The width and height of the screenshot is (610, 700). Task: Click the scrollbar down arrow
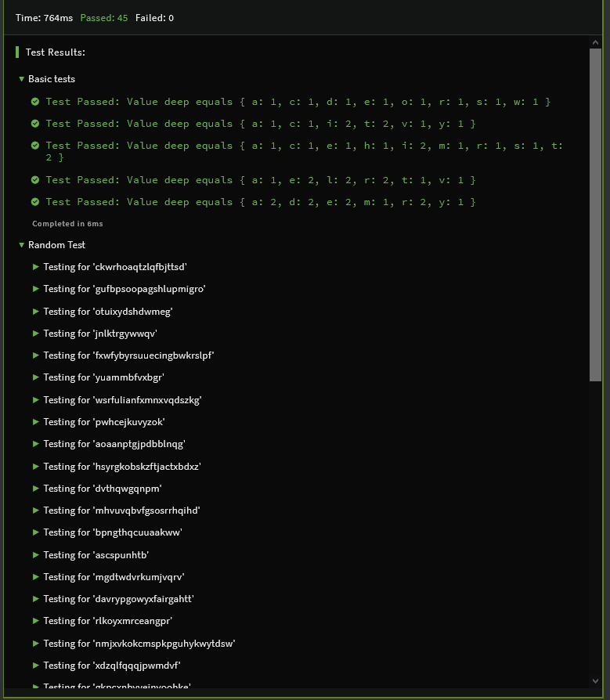pos(595,680)
